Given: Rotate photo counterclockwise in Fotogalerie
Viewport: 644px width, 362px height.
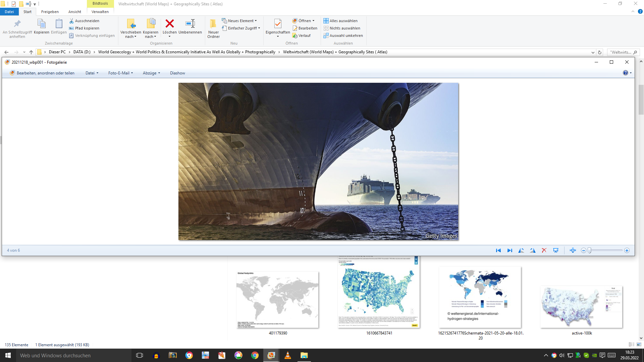Looking at the screenshot, I should point(521,250).
